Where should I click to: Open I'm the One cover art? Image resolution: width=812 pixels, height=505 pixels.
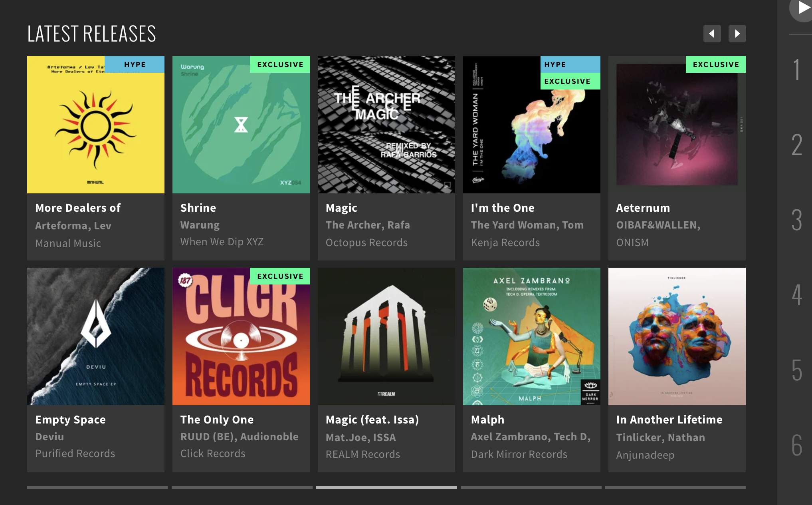point(532,125)
